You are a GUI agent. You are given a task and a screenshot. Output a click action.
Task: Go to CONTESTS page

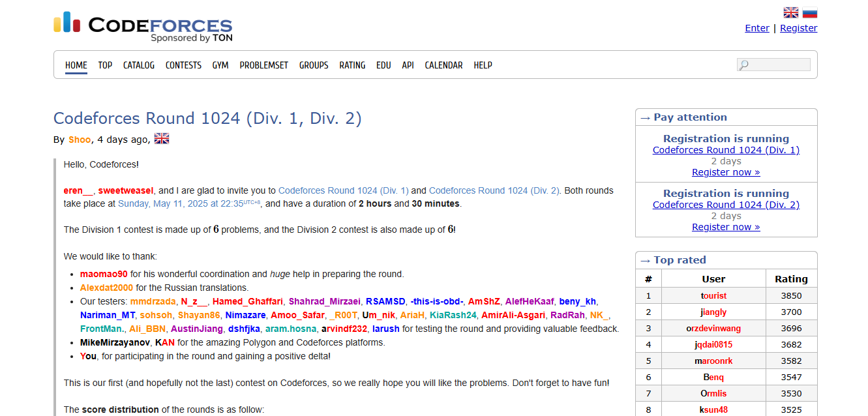(183, 65)
